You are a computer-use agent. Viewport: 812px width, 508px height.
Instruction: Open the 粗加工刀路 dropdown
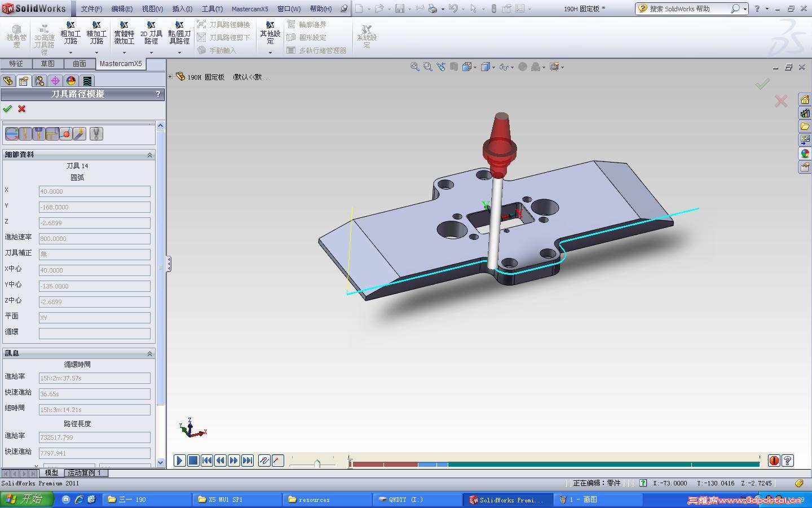pos(70,52)
